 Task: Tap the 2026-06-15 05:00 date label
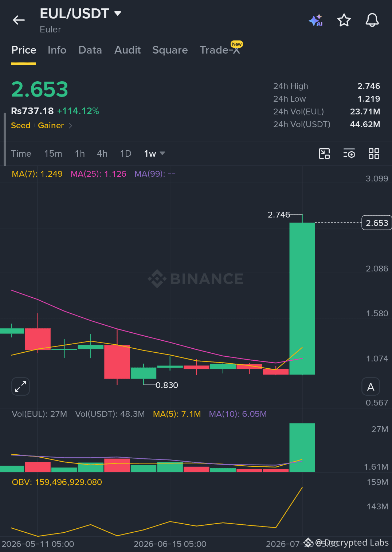[x=170, y=544]
